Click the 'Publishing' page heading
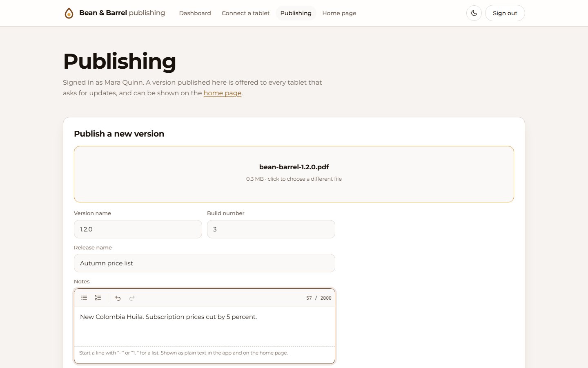 click(120, 61)
